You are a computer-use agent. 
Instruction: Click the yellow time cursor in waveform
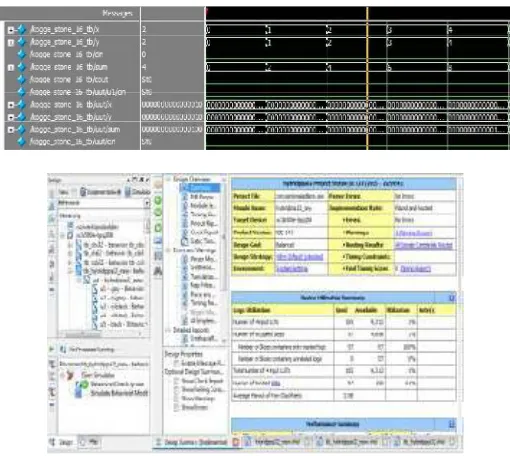pyautogui.click(x=367, y=78)
